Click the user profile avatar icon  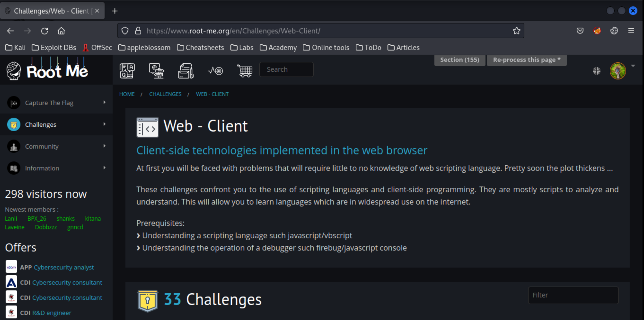click(617, 70)
